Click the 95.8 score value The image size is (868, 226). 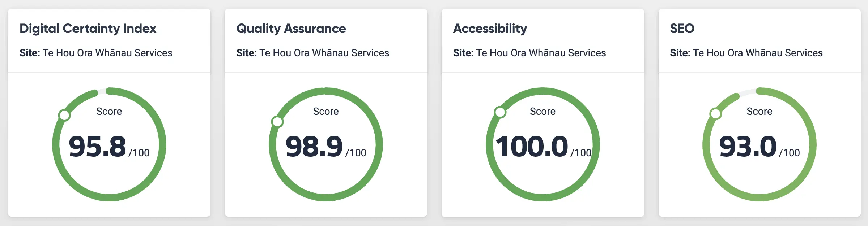97,147
